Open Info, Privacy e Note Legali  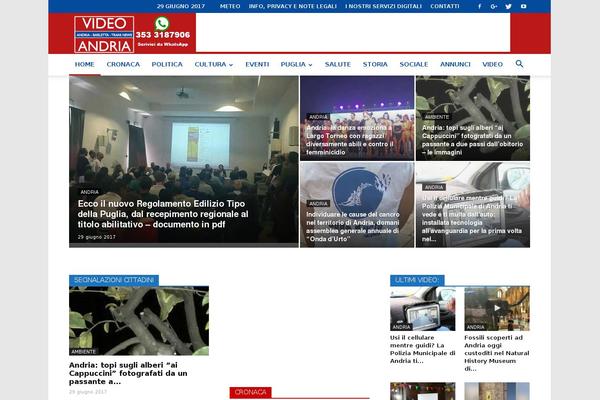click(292, 7)
